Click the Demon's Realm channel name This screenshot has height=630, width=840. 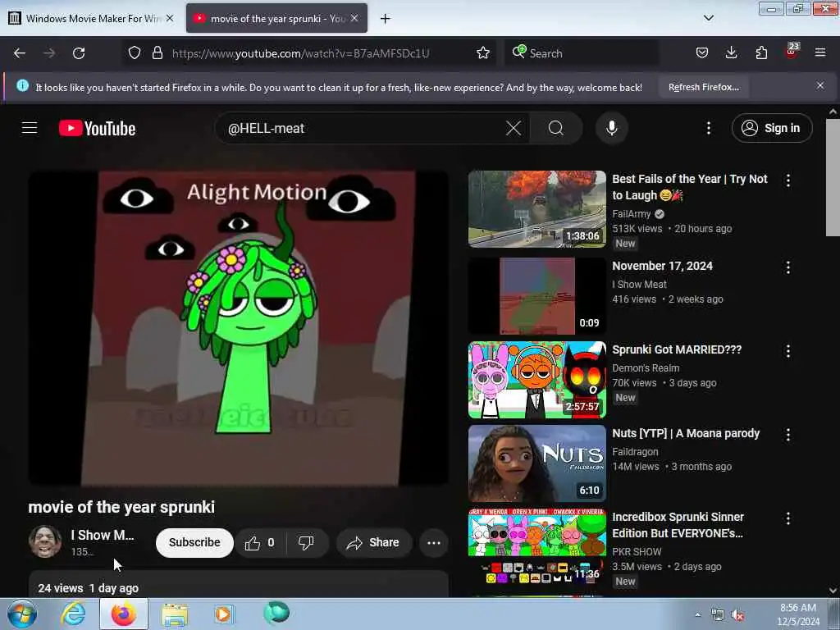[x=646, y=368]
